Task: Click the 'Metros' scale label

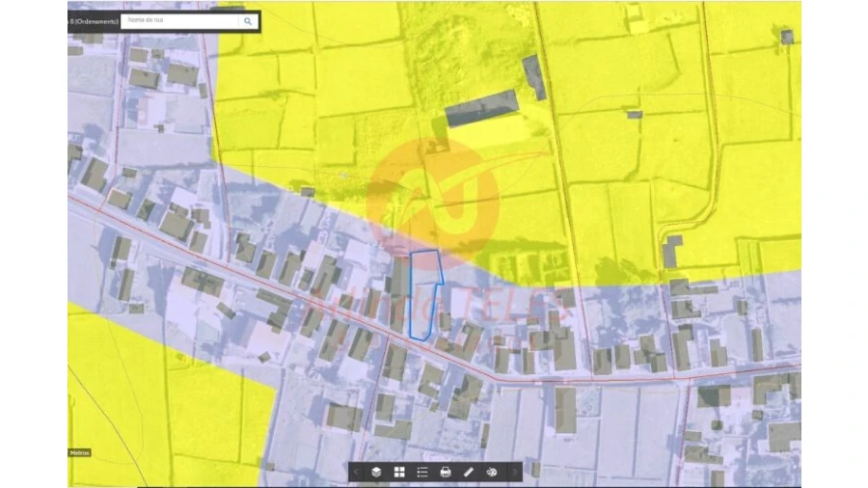Action: point(79,452)
